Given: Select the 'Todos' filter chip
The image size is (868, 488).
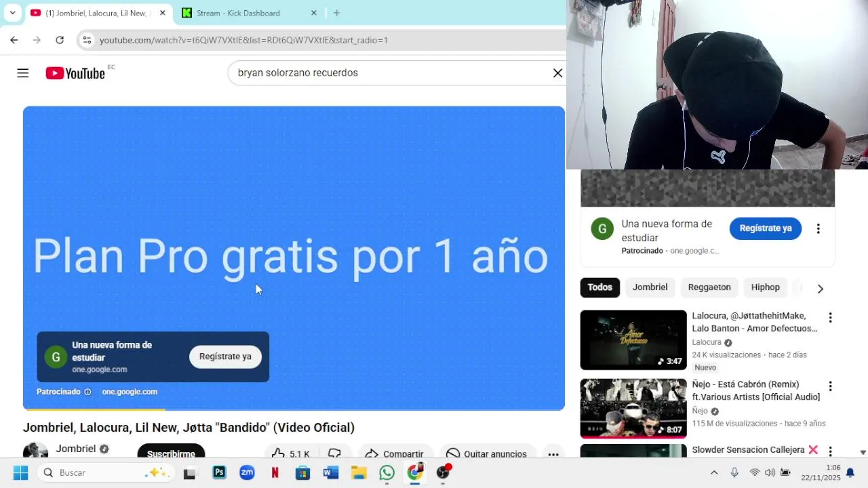Looking at the screenshot, I should pyautogui.click(x=599, y=287).
